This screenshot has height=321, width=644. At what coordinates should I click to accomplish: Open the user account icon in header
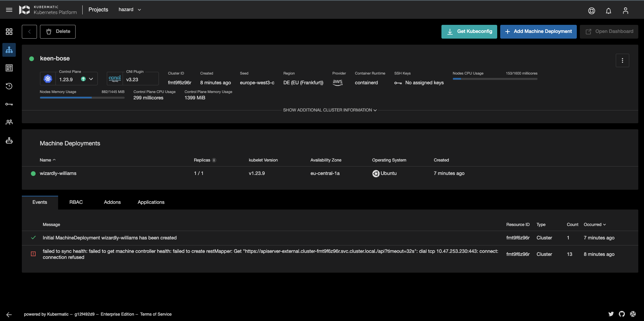coord(626,11)
